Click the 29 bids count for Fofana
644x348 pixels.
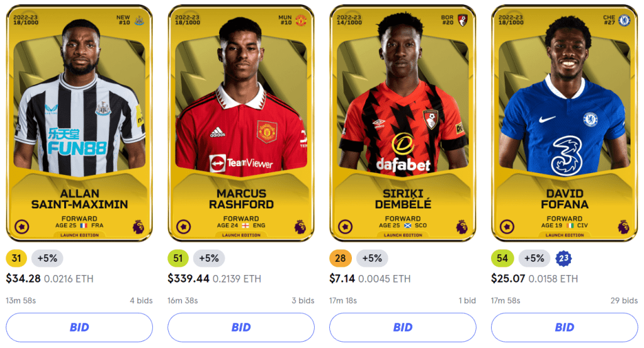coord(624,301)
